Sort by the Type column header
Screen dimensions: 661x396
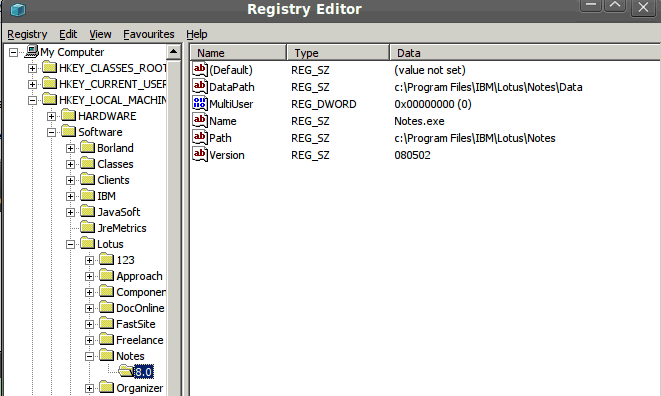(339, 53)
